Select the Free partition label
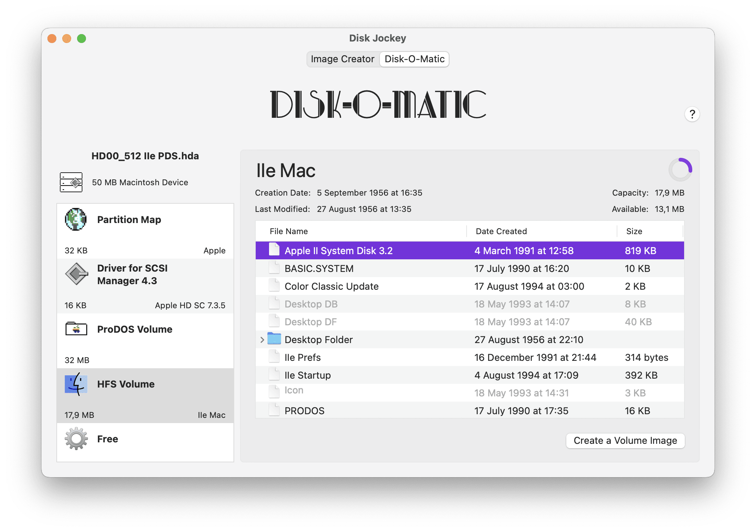The image size is (756, 532). (x=107, y=439)
